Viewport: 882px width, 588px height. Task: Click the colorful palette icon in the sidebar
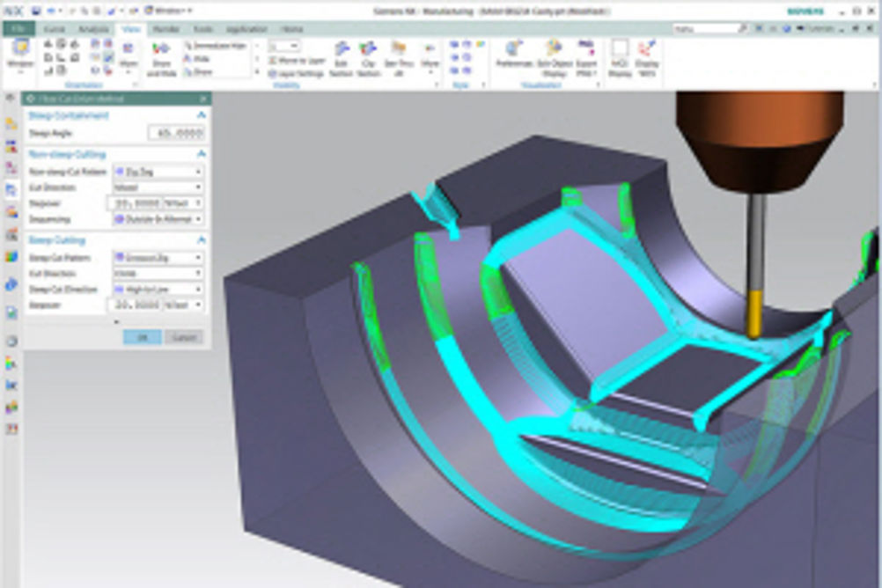pyautogui.click(x=11, y=258)
